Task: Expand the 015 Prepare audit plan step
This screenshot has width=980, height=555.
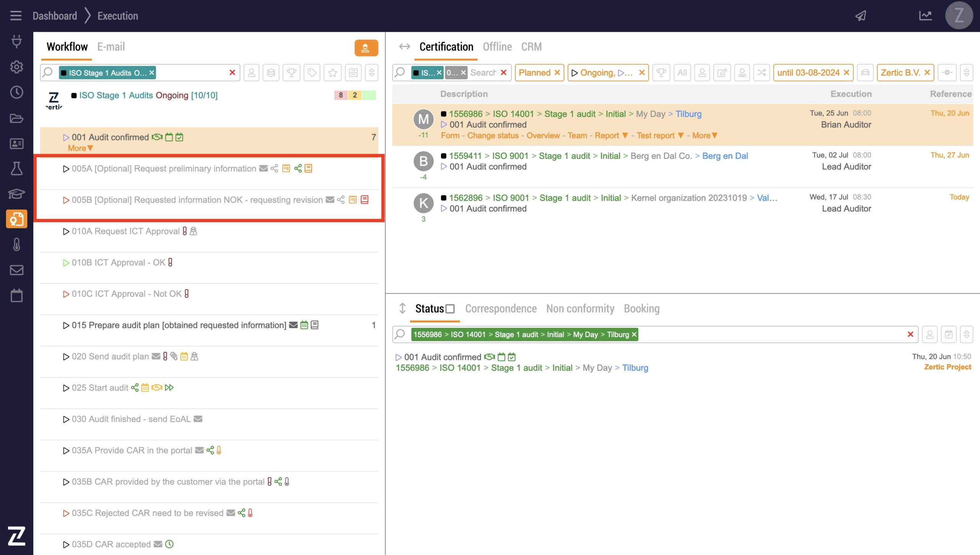Action: point(66,326)
